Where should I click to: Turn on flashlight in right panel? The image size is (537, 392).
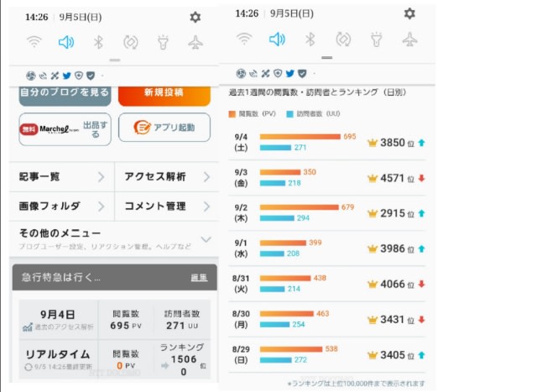coord(377,39)
